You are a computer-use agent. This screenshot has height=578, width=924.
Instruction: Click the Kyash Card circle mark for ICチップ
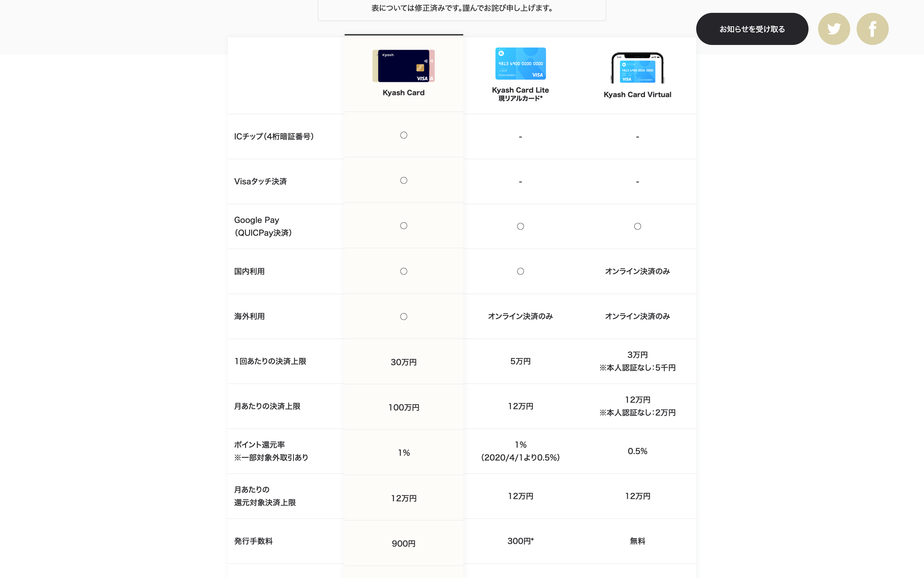pyautogui.click(x=404, y=135)
